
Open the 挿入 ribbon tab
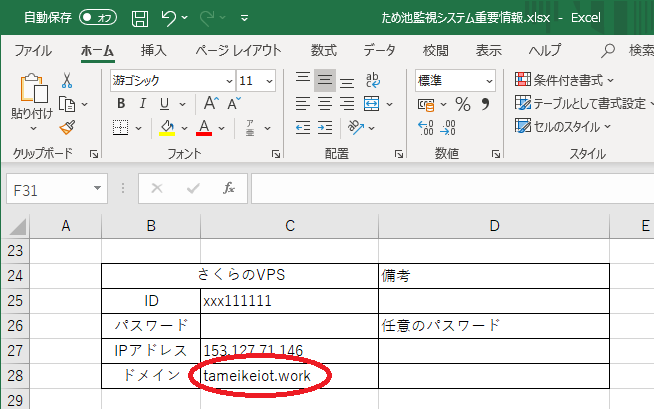pyautogui.click(x=154, y=50)
